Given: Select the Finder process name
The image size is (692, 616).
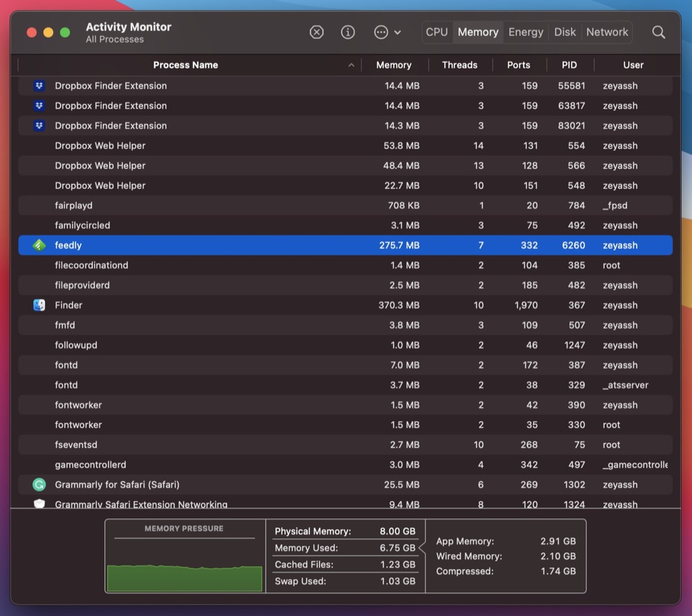Looking at the screenshot, I should pyautogui.click(x=69, y=305).
